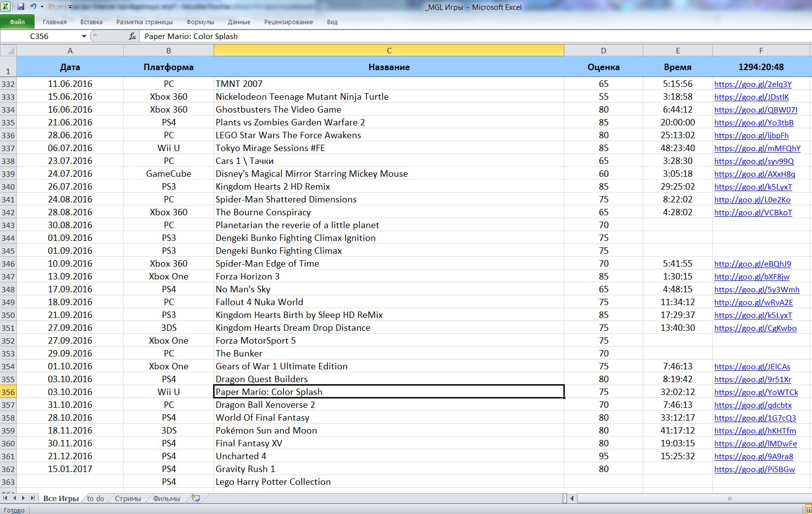Select row header 332
The height and width of the screenshot is (514, 812).
pos(8,84)
